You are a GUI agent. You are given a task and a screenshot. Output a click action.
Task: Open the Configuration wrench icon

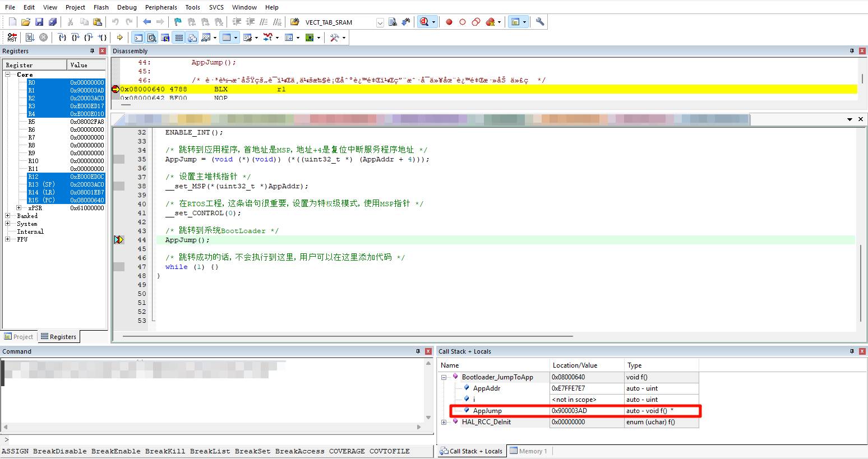(540, 22)
